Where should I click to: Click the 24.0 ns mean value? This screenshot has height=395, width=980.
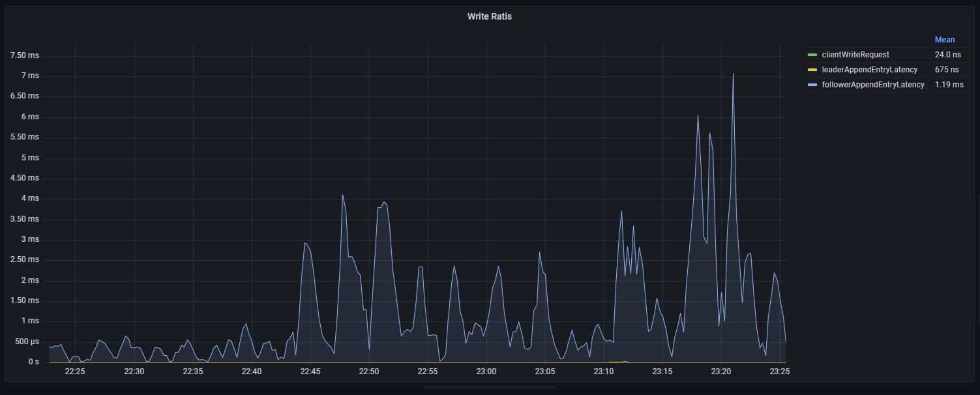(947, 55)
